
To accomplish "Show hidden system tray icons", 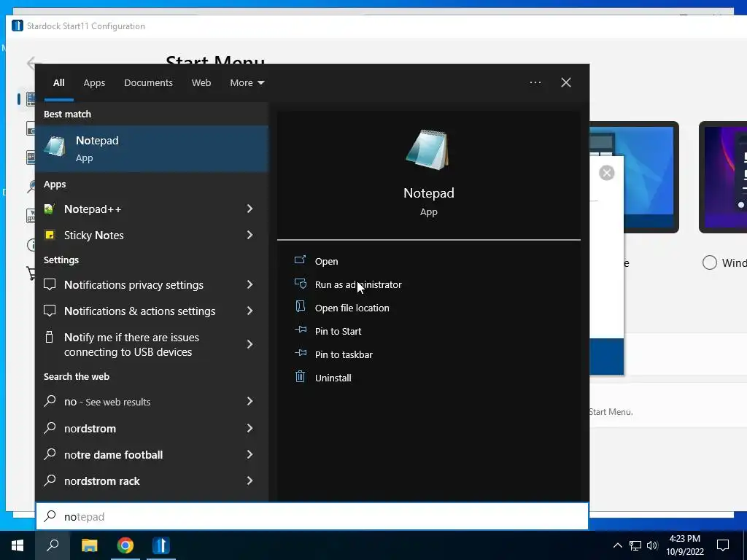I will (617, 545).
